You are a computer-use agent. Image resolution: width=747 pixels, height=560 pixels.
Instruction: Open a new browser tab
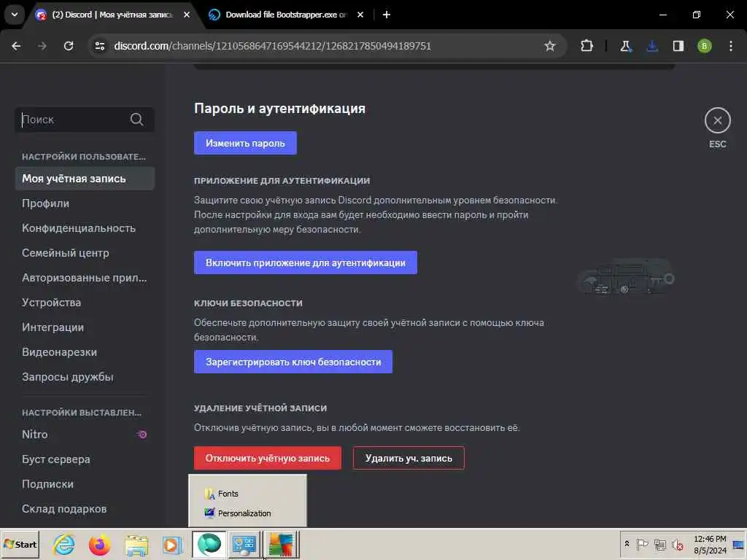(x=387, y=15)
